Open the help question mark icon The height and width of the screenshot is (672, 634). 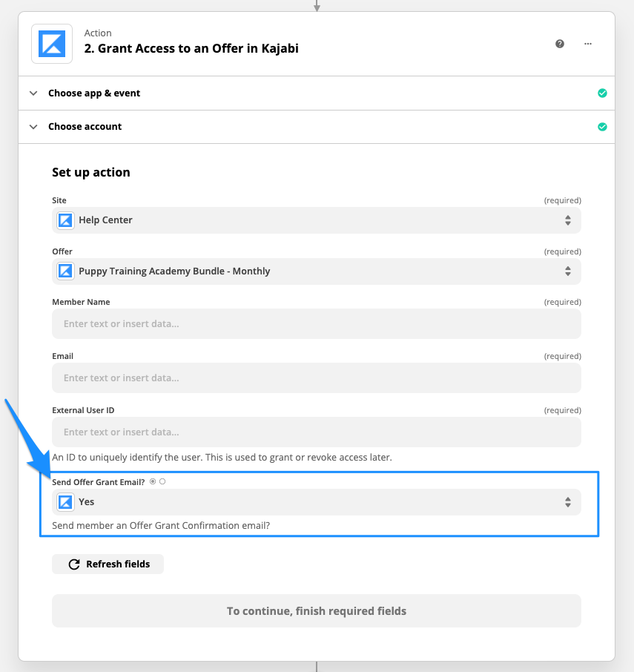click(559, 44)
